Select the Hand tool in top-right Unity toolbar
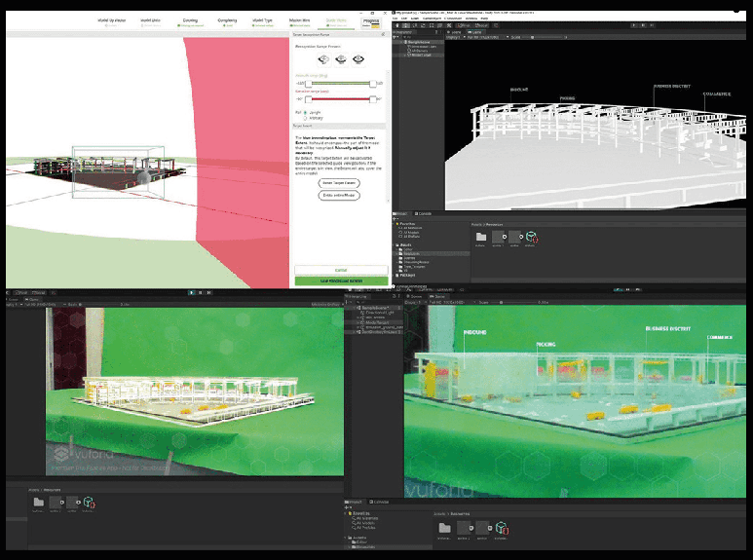The height and width of the screenshot is (560, 753). tap(397, 25)
